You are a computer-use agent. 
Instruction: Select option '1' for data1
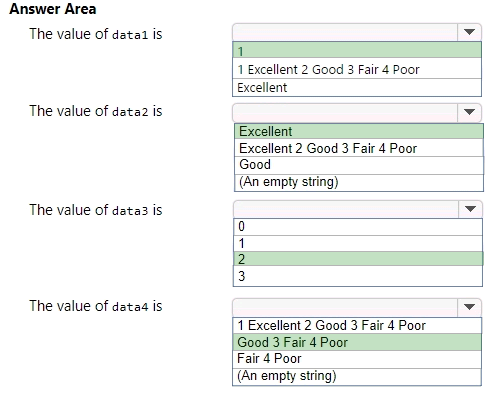click(357, 50)
